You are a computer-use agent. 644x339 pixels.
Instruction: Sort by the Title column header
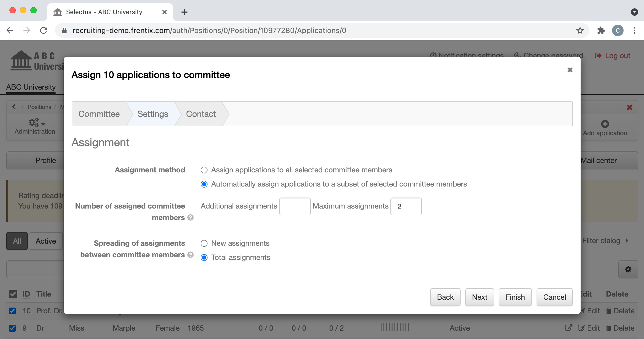pyautogui.click(x=44, y=294)
